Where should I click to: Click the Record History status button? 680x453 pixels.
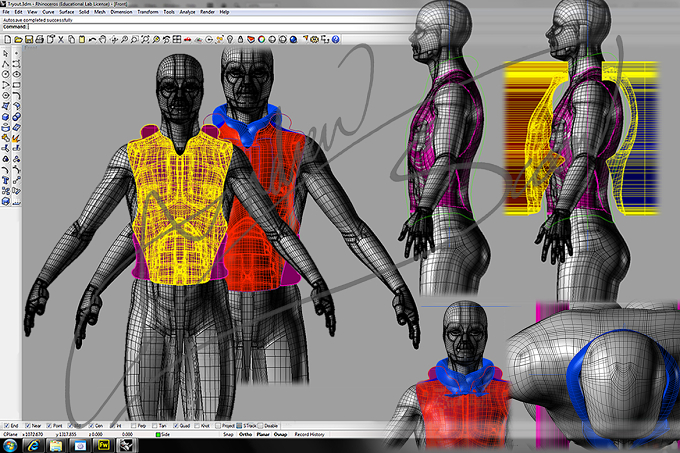(x=310, y=434)
